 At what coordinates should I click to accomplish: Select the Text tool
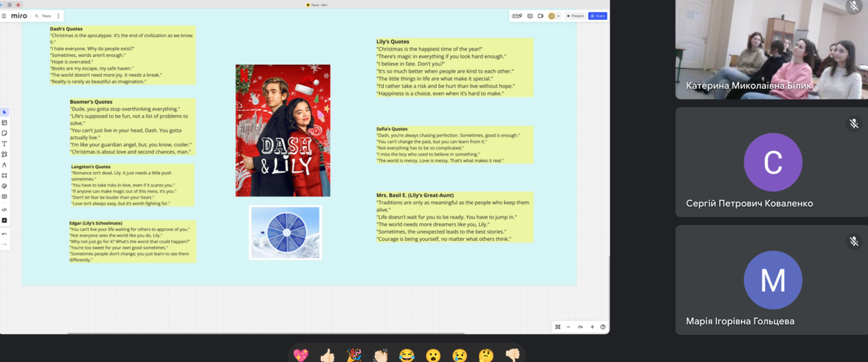tap(5, 144)
